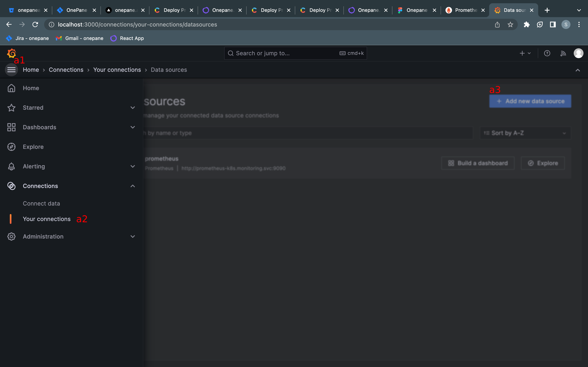Click the Starred star icon
Screen dimensions: 588x367
coord(11,107)
